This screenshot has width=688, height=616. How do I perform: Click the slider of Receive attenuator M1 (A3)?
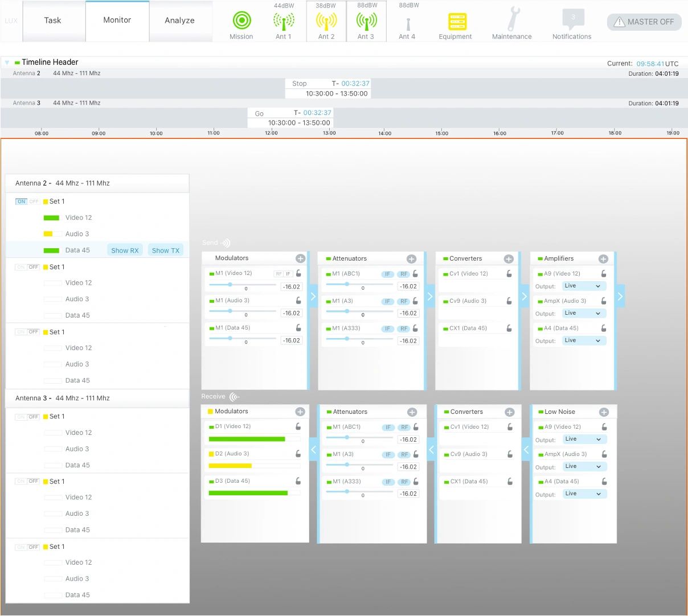coord(360,465)
